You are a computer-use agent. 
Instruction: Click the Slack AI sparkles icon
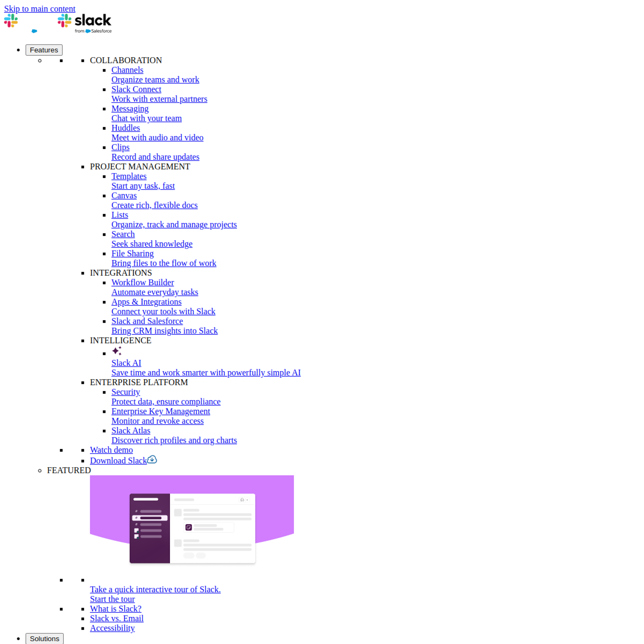pos(116,350)
